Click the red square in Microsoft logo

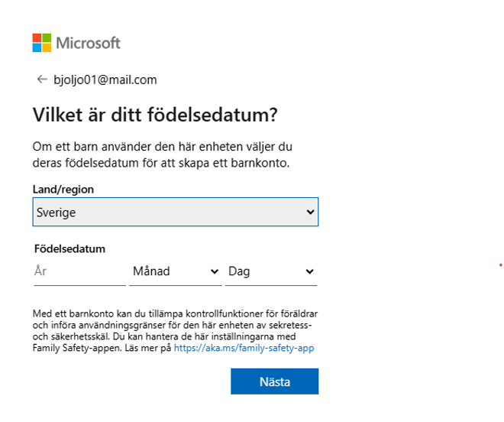click(37, 37)
